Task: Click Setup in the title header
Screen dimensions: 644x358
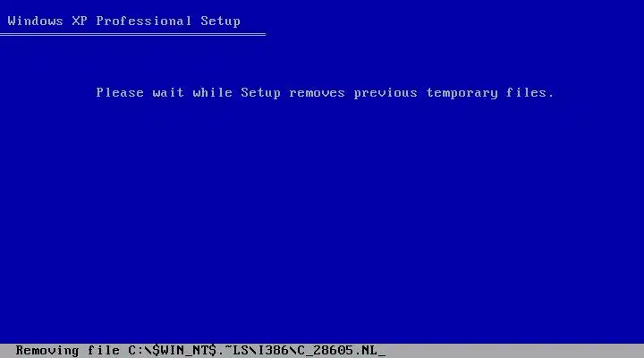Action: click(x=221, y=21)
